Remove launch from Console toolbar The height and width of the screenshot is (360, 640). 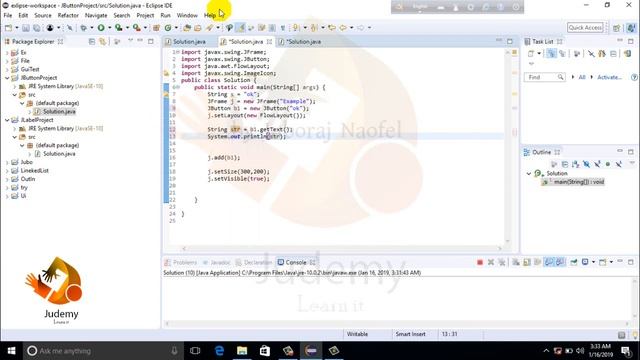point(491,262)
